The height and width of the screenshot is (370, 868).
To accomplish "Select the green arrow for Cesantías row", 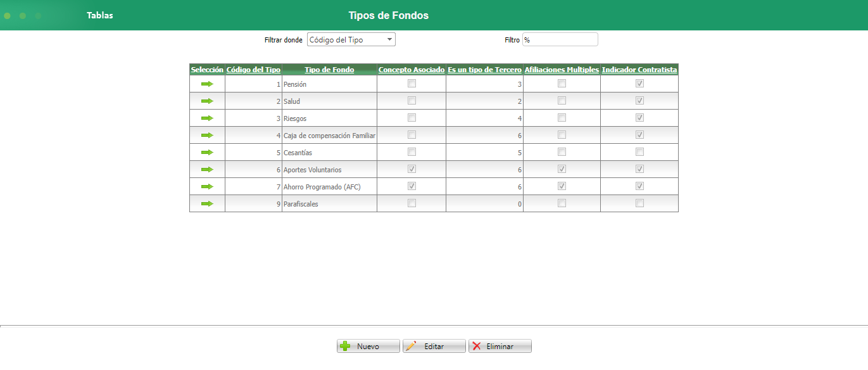I will (x=207, y=151).
